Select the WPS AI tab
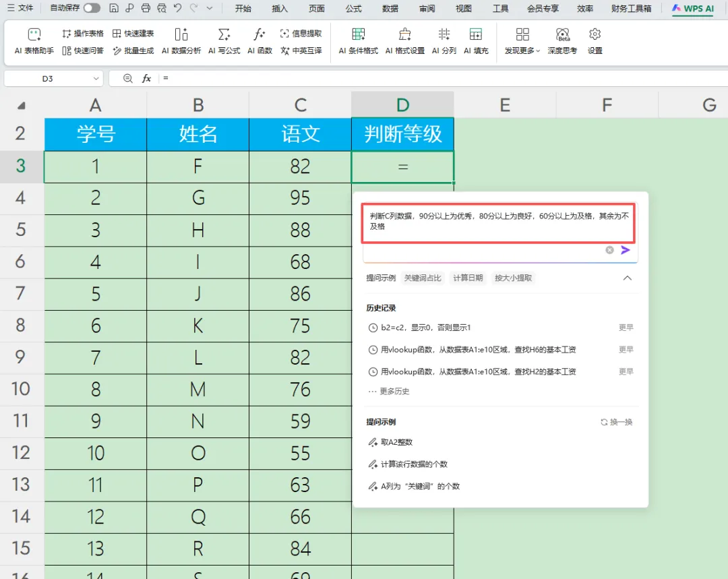The width and height of the screenshot is (728, 579). tap(693, 8)
